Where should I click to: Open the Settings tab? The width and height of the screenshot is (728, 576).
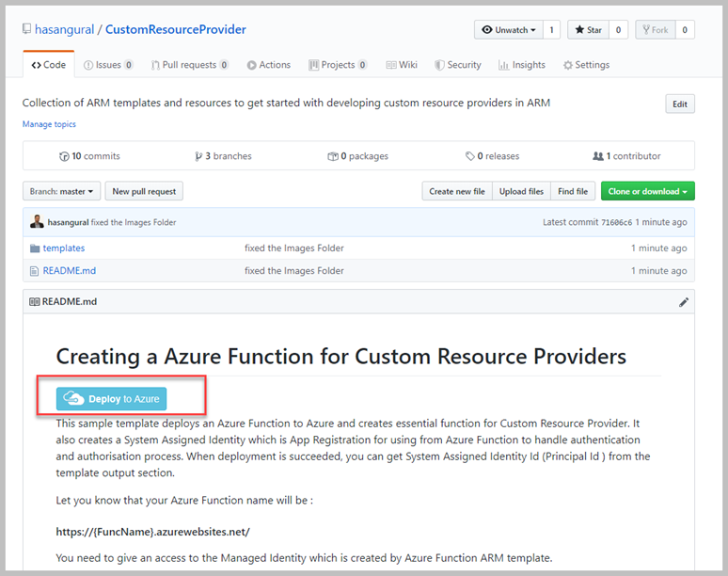tap(586, 65)
